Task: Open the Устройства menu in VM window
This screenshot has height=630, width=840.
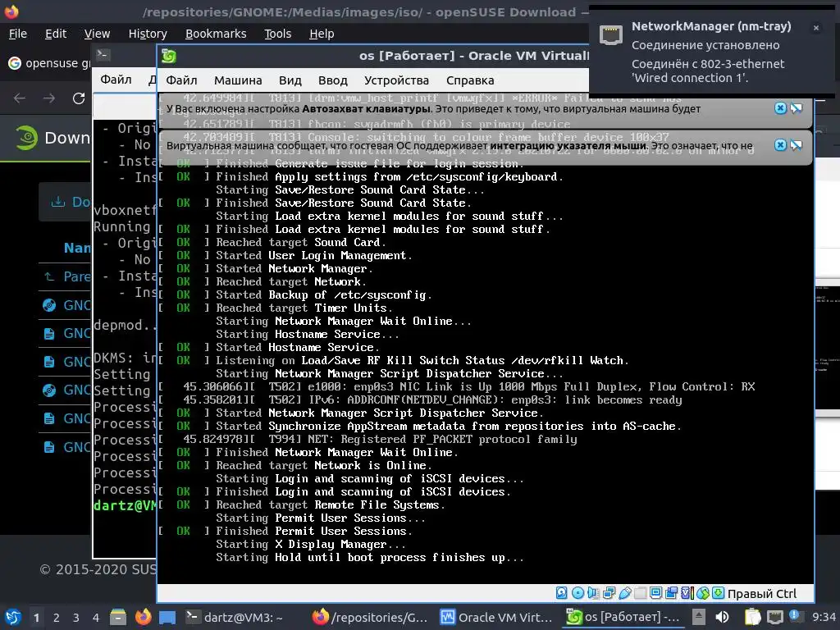Action: click(396, 80)
